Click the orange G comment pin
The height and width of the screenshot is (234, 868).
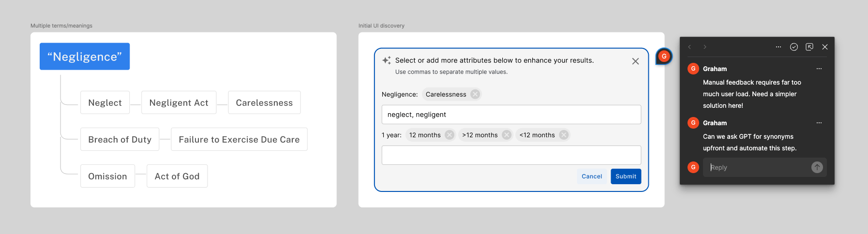[664, 57]
